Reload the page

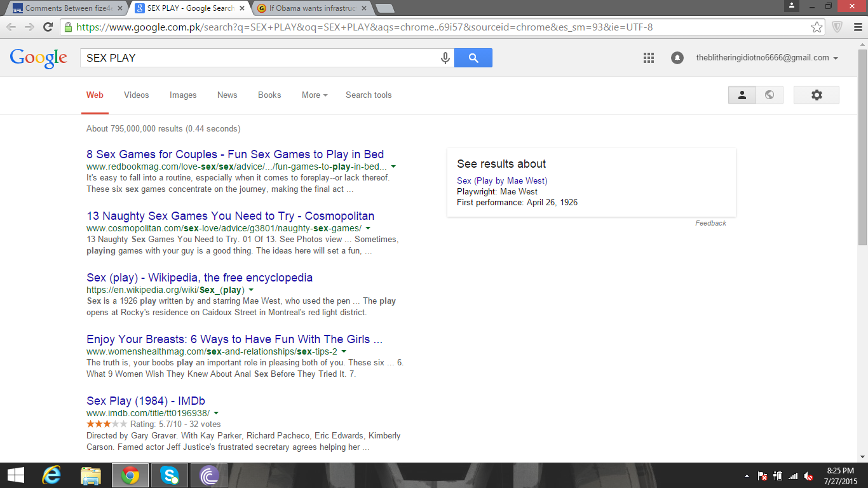(48, 27)
